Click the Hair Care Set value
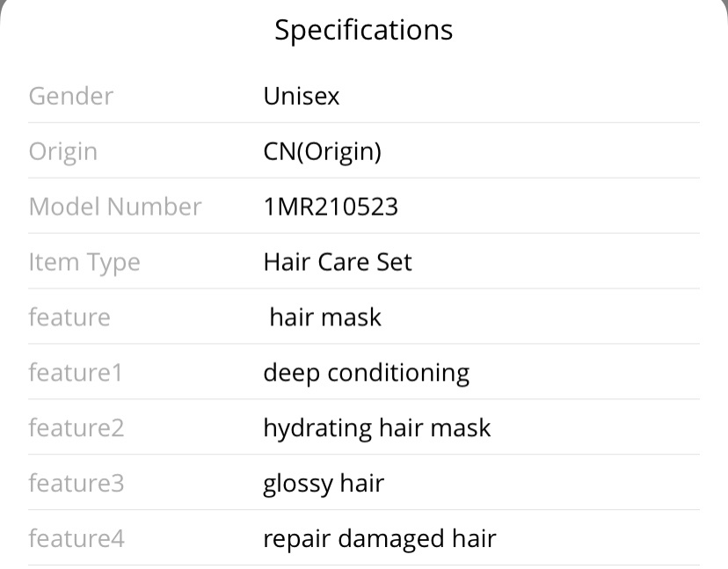 pyautogui.click(x=338, y=262)
